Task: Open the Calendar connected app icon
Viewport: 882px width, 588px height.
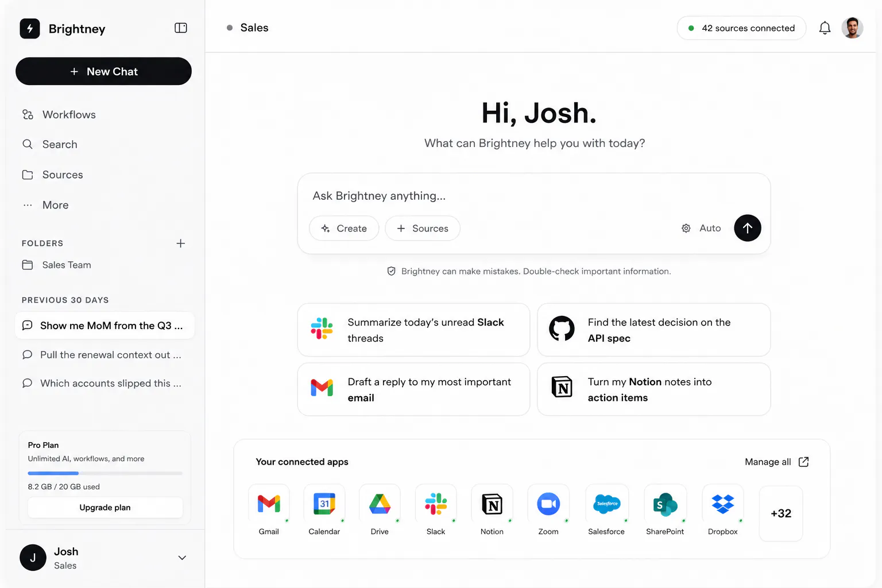Action: (324, 504)
